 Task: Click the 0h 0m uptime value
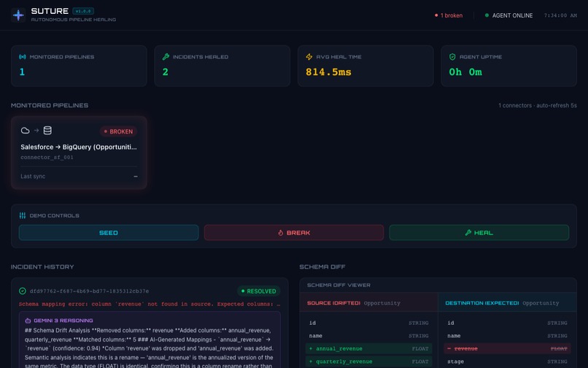[465, 72]
